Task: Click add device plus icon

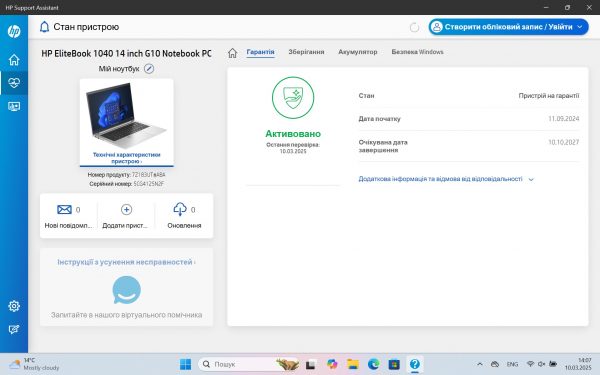Action: 126,209
